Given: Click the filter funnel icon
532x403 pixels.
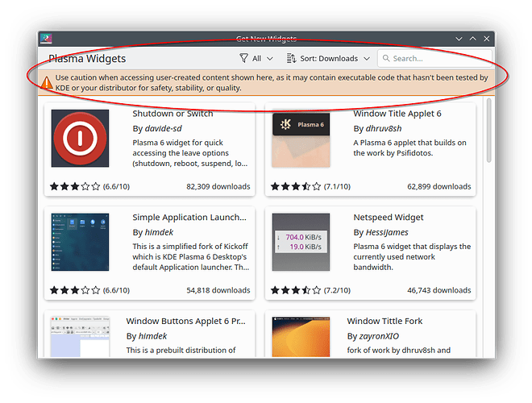Looking at the screenshot, I should (x=243, y=58).
